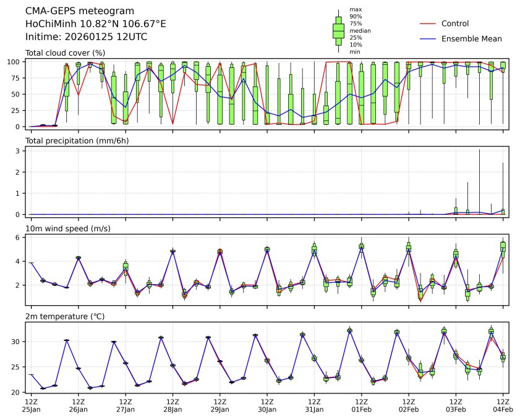Click the box-plot legend symbol
Image resolution: width=520 pixels, height=420 pixels.
click(x=338, y=30)
